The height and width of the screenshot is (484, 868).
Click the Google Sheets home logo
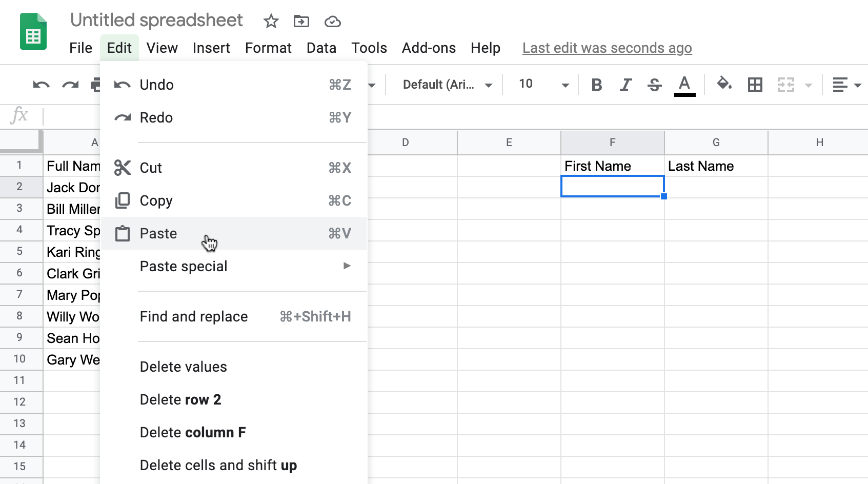click(x=33, y=32)
